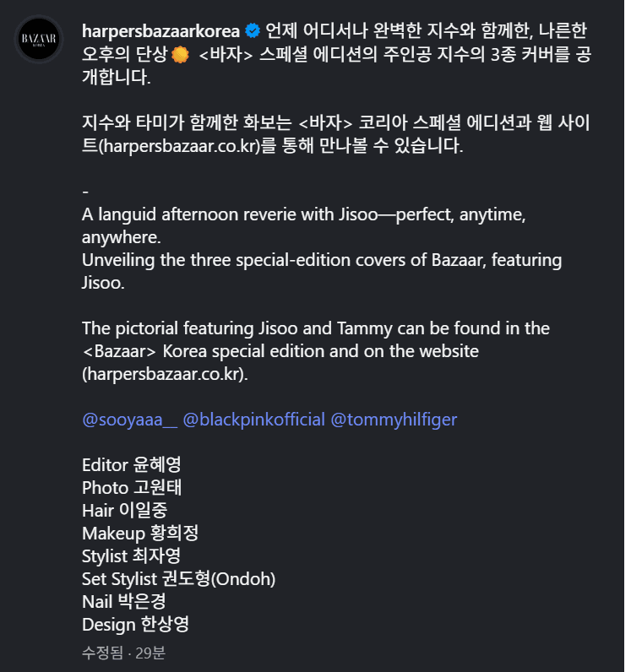The image size is (631, 672).
Task: Click the Nail 박은경 credit line
Action: pyautogui.click(x=123, y=602)
